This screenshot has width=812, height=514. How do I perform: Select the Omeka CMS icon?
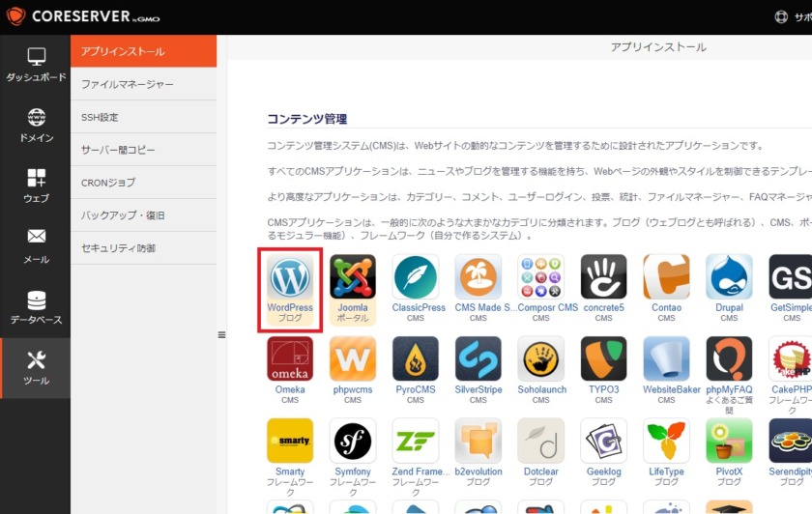coord(290,358)
